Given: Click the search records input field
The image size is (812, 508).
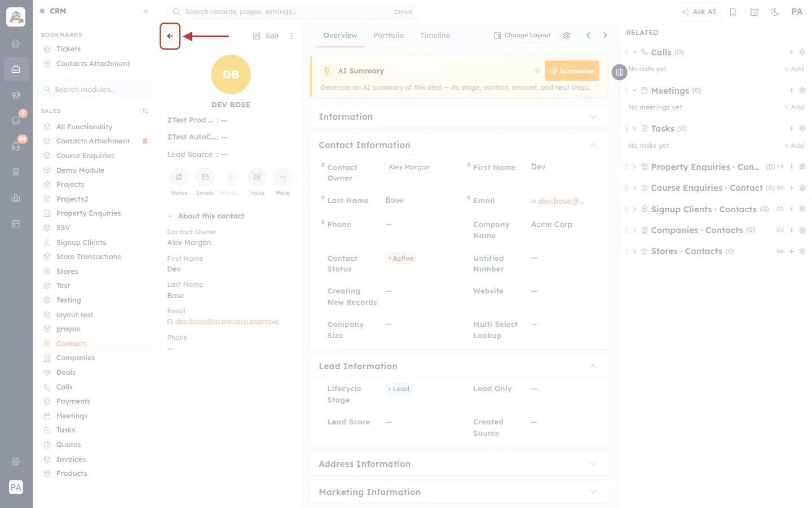Looking at the screenshot, I should (294, 12).
